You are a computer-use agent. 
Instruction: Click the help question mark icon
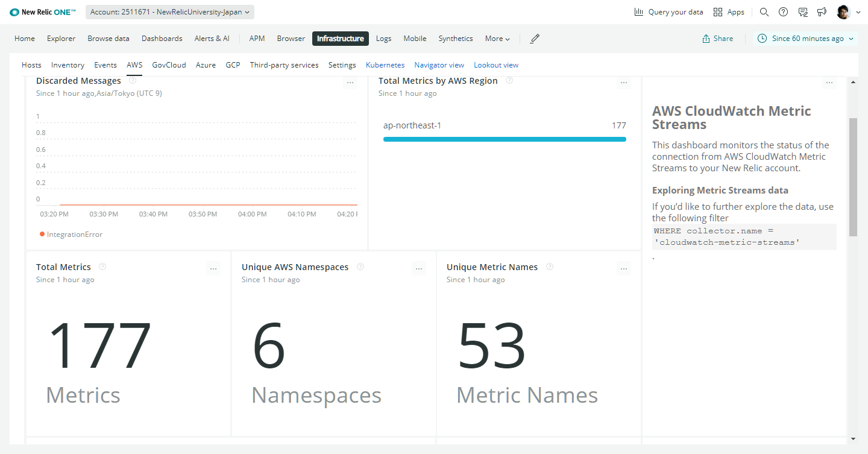[783, 12]
